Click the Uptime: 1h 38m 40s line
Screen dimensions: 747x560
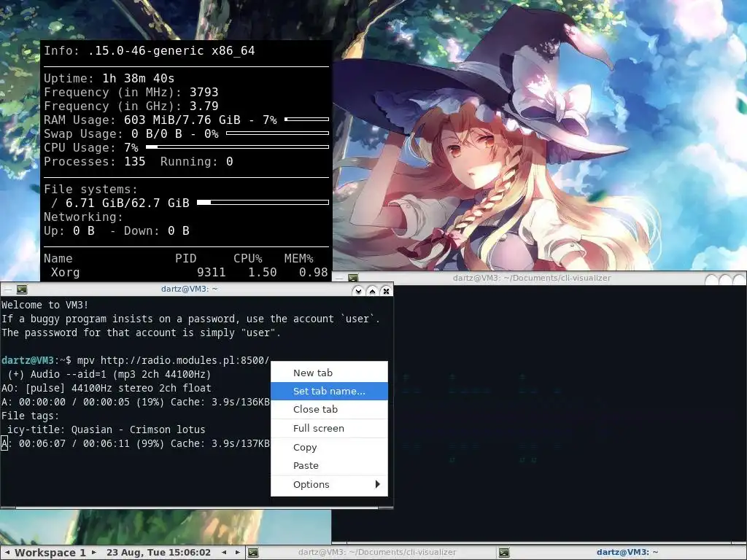click(x=109, y=78)
